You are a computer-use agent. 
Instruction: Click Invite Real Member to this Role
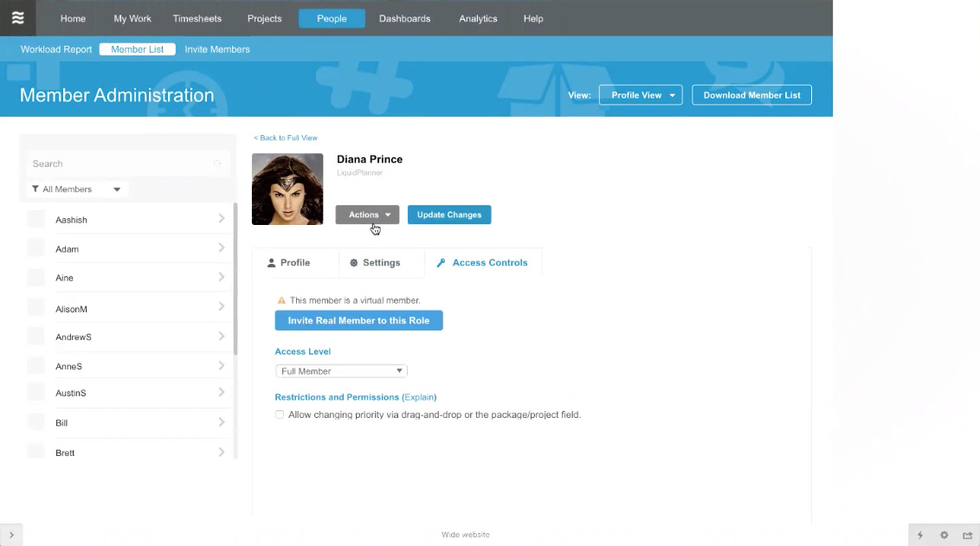(358, 320)
